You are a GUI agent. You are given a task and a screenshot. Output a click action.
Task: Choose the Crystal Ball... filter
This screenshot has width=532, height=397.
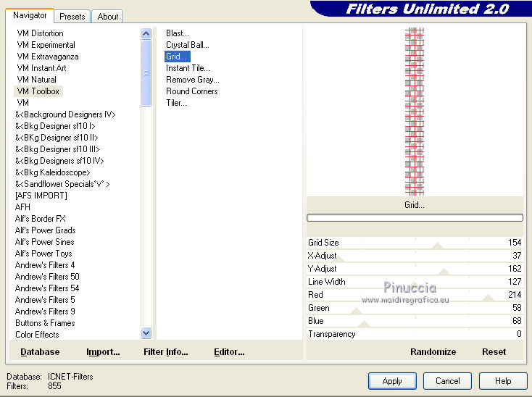click(187, 45)
